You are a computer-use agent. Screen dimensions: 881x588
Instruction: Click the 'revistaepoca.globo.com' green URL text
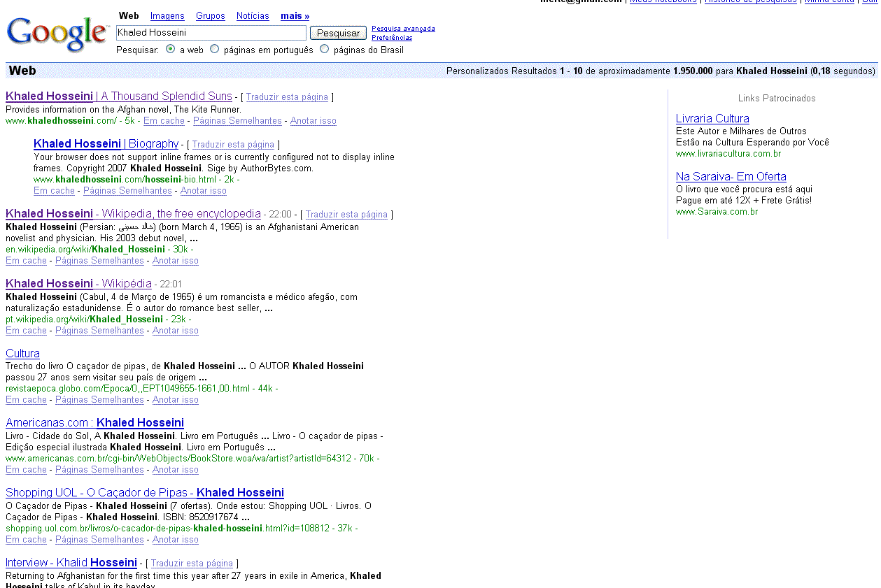(128, 389)
